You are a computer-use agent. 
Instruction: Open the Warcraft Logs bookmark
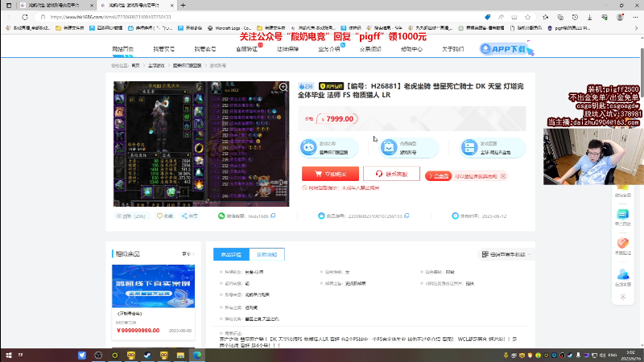click(x=229, y=28)
